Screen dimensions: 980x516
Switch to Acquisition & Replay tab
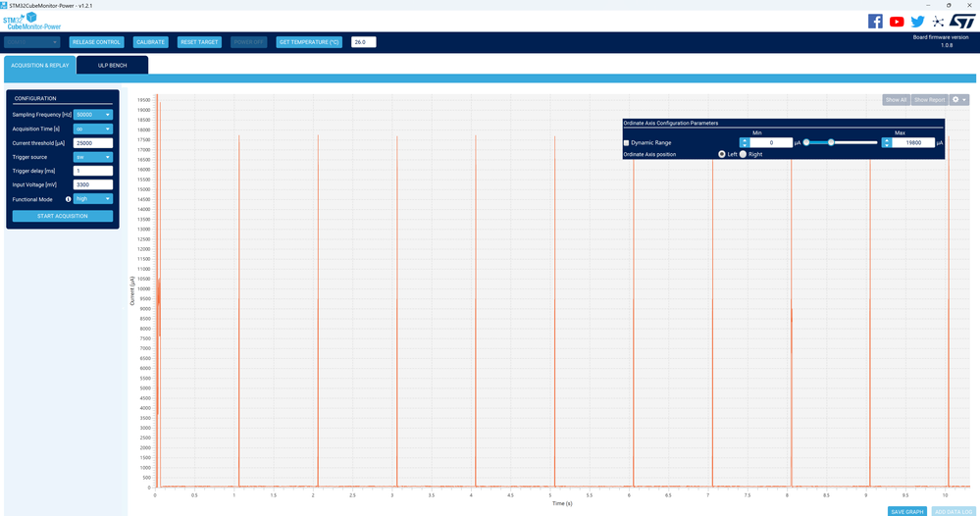point(40,65)
